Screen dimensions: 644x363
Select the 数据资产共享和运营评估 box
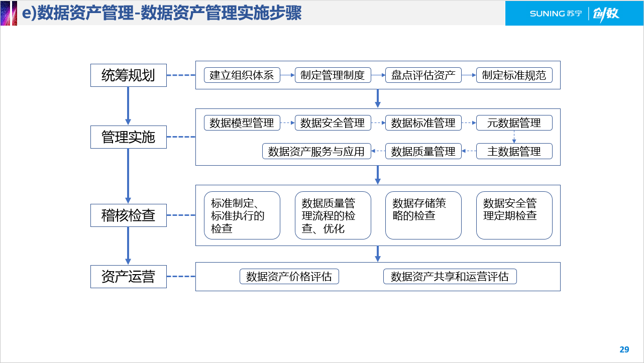point(450,276)
